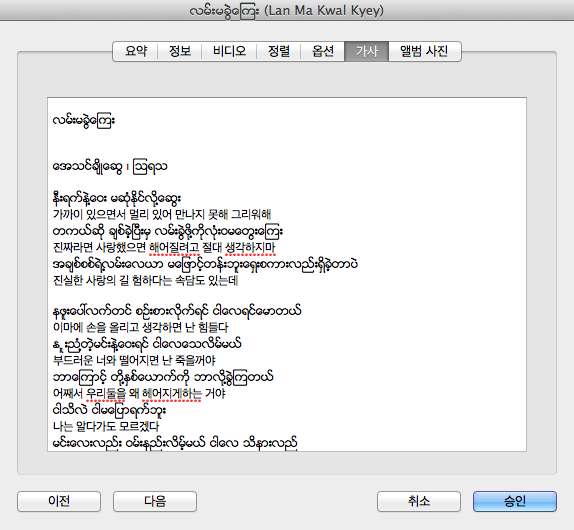Click the line '나는 알다가도 모르겠다'
The image size is (574, 530).
[106, 426]
